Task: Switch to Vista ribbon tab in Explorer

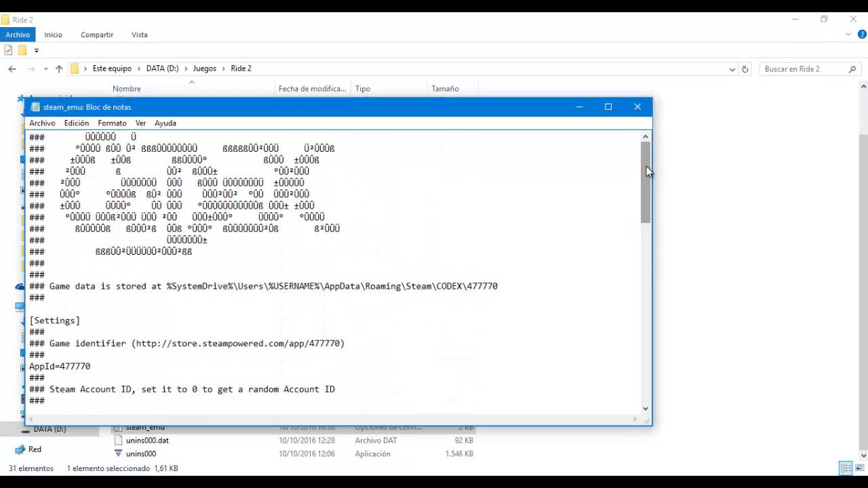Action: point(140,35)
